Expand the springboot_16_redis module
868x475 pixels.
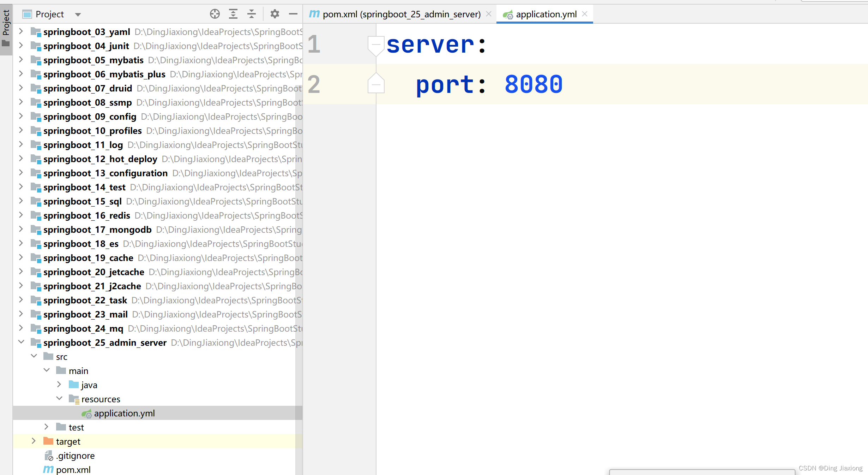(21, 215)
